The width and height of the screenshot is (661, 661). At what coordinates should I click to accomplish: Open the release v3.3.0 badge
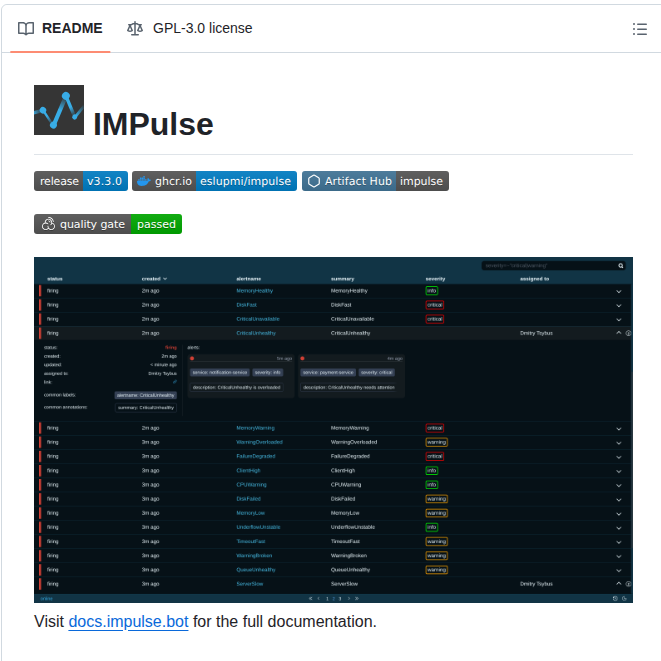81,181
